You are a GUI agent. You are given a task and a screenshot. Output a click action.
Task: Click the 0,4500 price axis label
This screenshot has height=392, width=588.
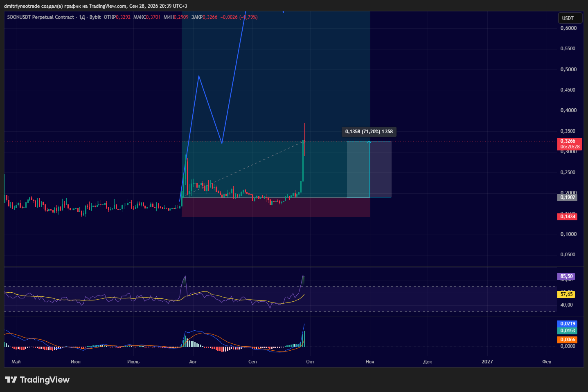568,90
